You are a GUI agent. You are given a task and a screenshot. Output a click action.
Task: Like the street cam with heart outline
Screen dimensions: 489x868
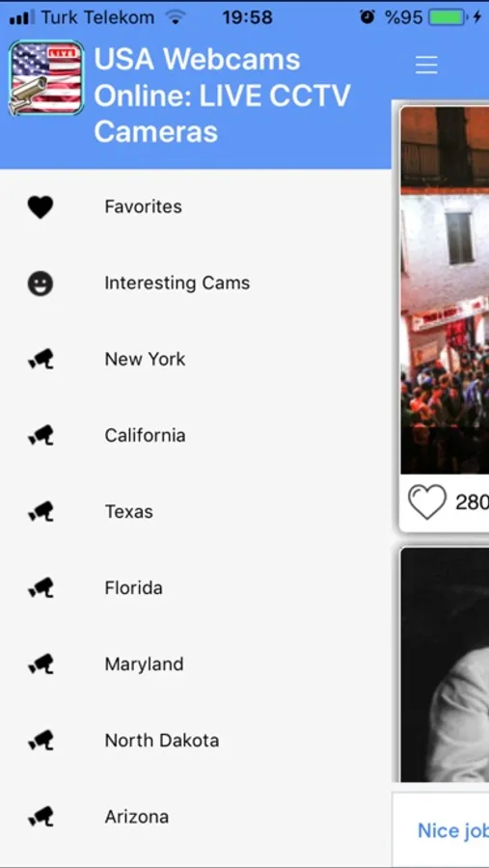(x=427, y=502)
